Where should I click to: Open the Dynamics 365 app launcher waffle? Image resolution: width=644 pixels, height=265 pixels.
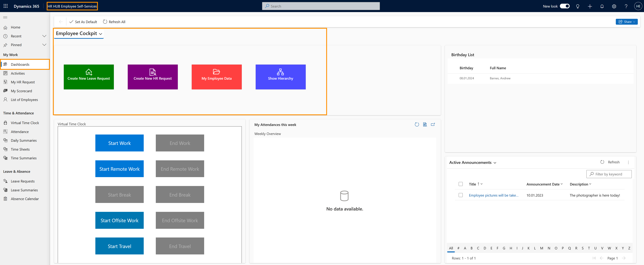(x=6, y=6)
